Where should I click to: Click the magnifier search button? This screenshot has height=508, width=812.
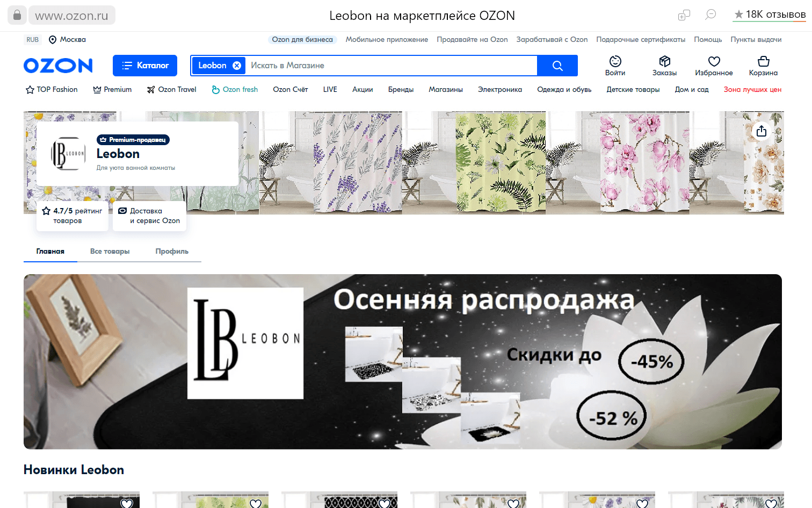pyautogui.click(x=557, y=66)
